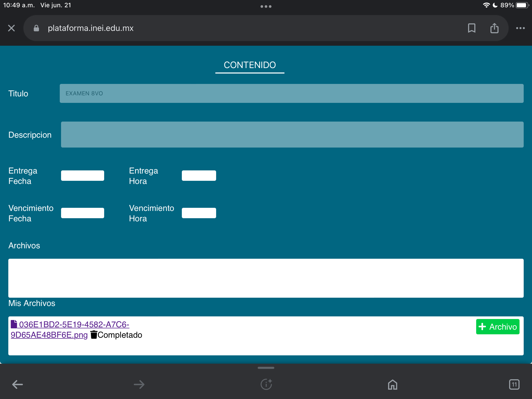
Task: Focus the Descripcion text area
Action: [x=292, y=135]
